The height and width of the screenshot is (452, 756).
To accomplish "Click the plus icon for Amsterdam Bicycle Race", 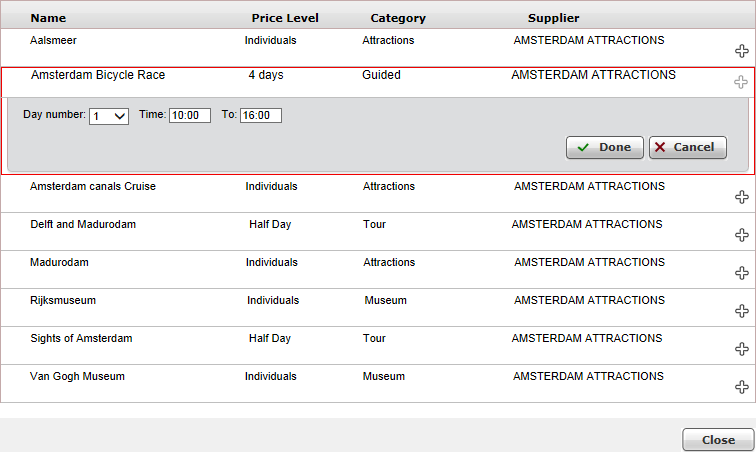I will pos(741,82).
